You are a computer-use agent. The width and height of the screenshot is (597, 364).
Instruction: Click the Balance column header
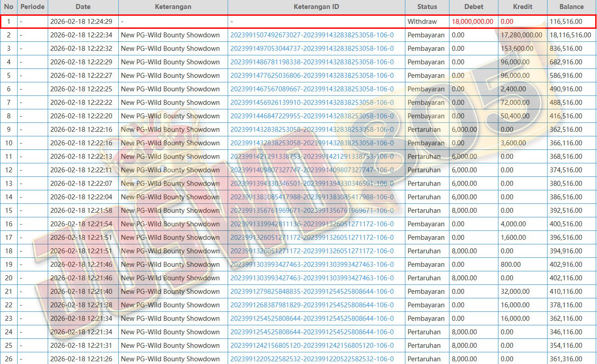pyautogui.click(x=571, y=7)
